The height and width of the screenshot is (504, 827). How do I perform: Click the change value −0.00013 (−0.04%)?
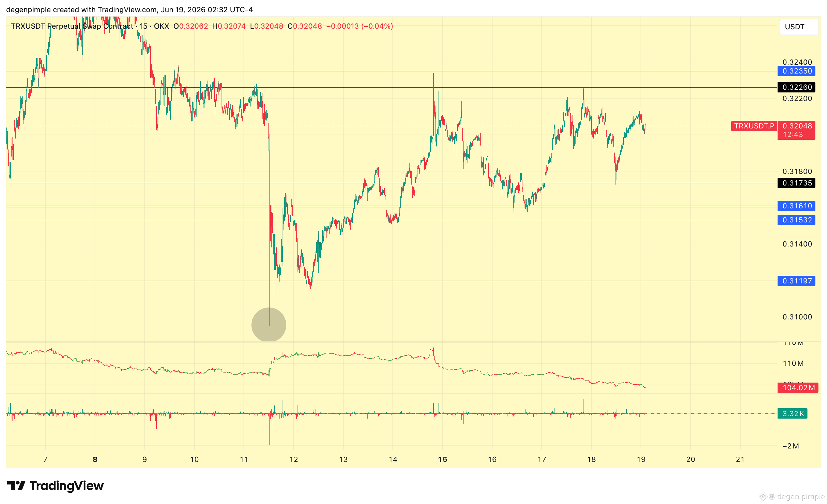click(x=359, y=26)
